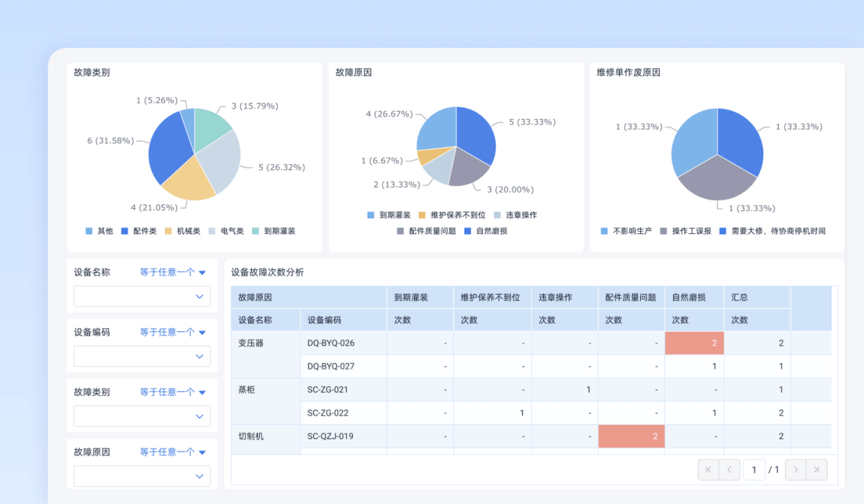Toggle 维护保养不到位 legend item
Screen dimensions: 864x504
coord(452,215)
